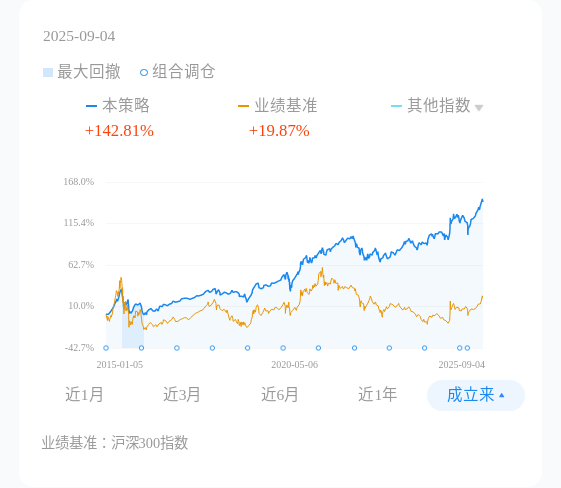This screenshot has width=561, height=488.
Task: Expand the 其他指数 dropdown arrow
Action: click(x=479, y=107)
